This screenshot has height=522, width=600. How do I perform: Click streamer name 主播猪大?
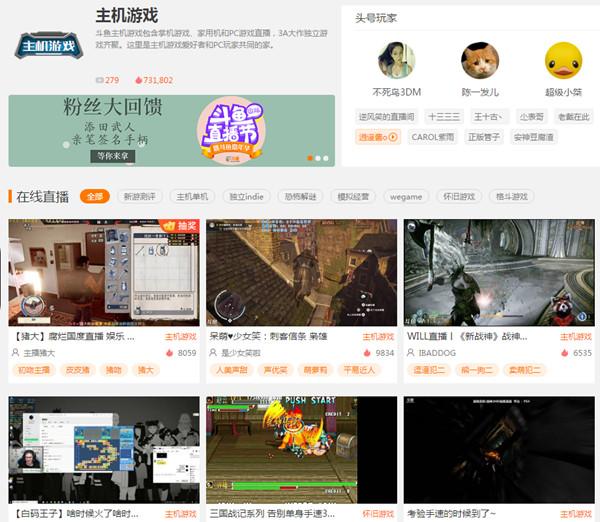tap(39, 353)
